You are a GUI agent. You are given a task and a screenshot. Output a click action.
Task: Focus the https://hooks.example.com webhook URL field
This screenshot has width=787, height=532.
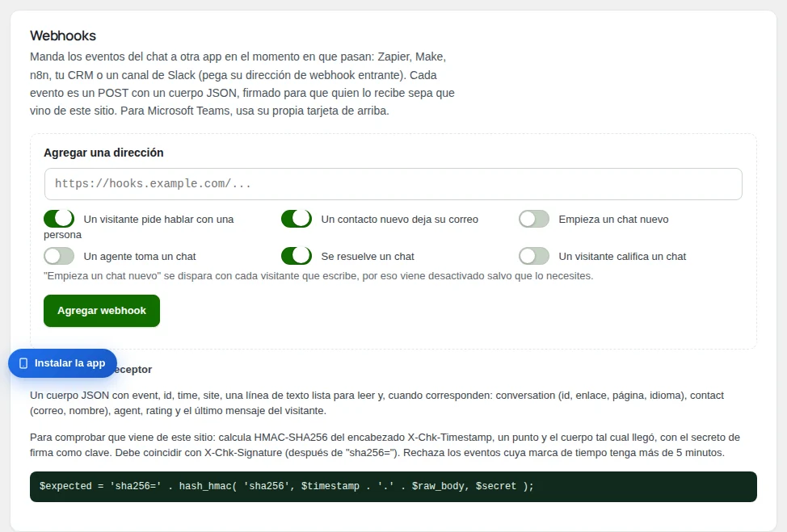coord(393,183)
